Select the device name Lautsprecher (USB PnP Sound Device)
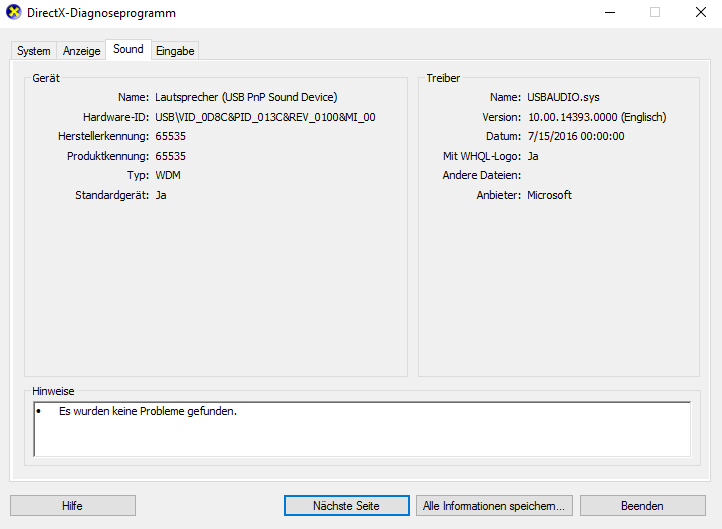The width and height of the screenshot is (722, 529). (x=246, y=97)
